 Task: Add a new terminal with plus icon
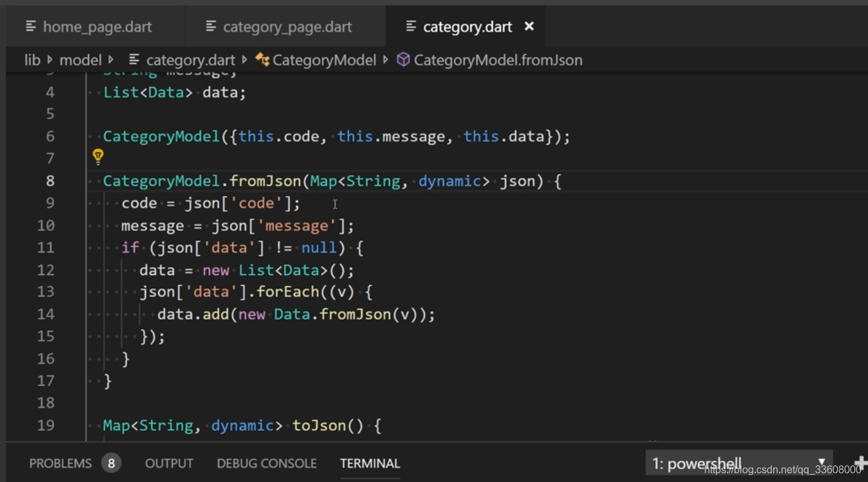[860, 463]
